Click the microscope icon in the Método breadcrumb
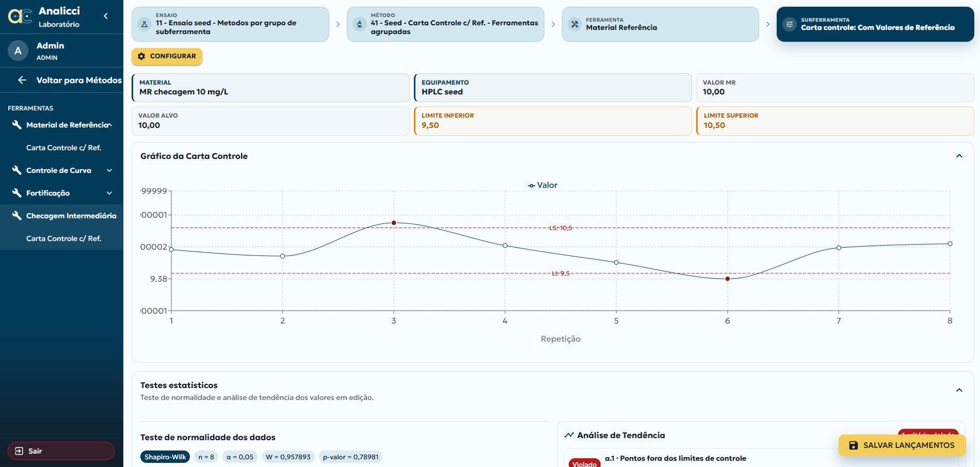980x467 pixels. click(x=360, y=24)
